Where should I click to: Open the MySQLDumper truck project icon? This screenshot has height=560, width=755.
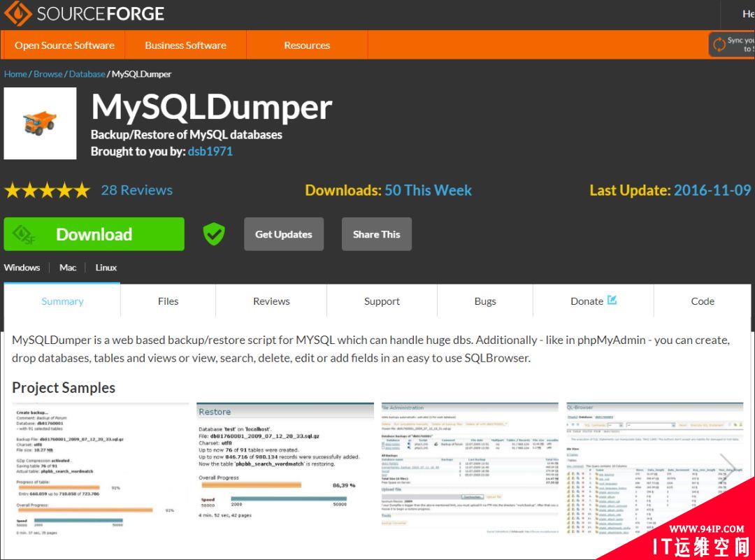pos(40,123)
